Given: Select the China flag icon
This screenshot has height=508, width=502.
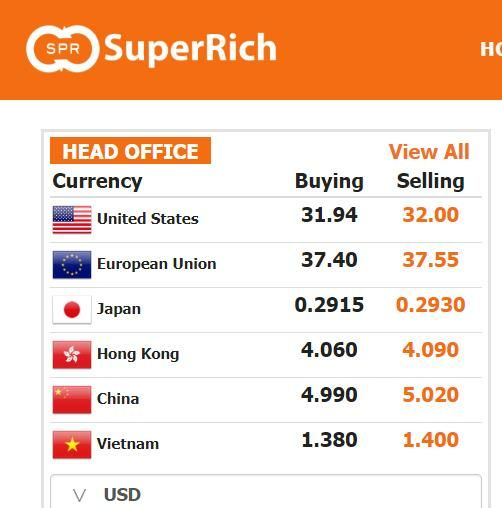Looking at the screenshot, I should (72, 400).
